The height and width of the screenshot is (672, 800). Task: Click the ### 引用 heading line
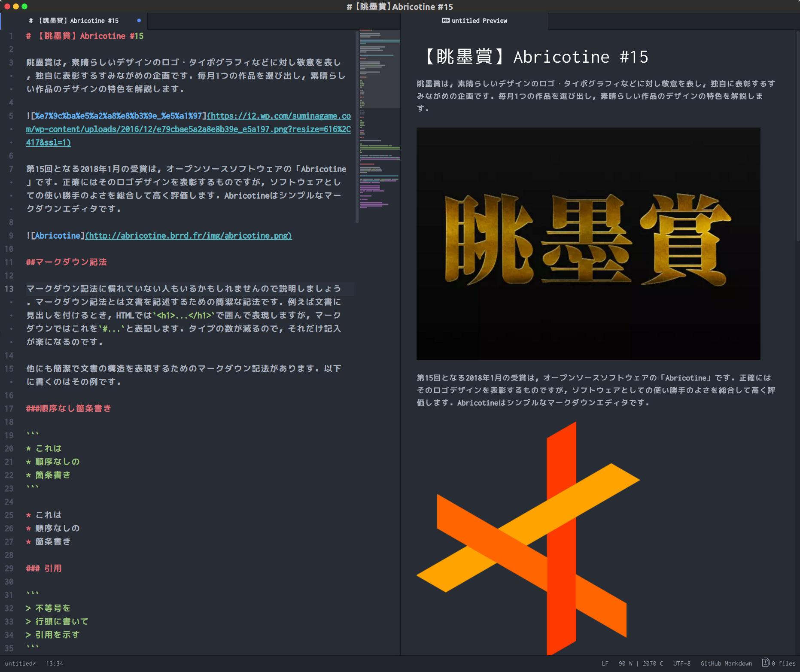[44, 569]
